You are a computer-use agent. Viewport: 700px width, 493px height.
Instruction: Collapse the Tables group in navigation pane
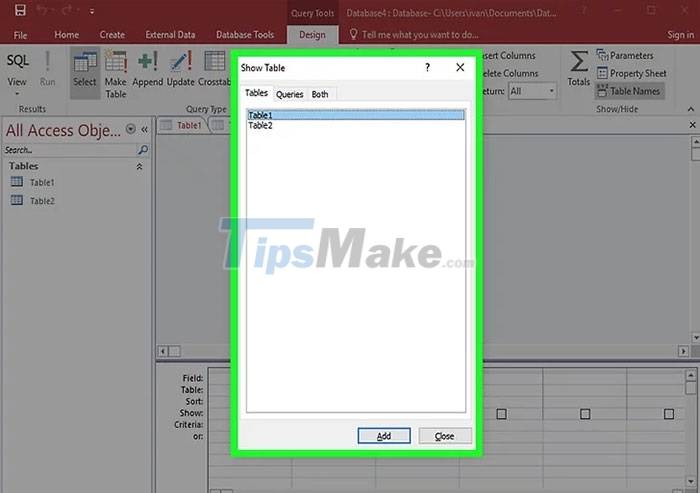pyautogui.click(x=139, y=167)
